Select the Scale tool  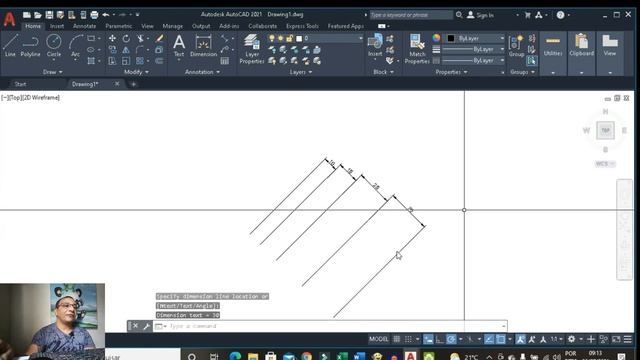click(126, 61)
